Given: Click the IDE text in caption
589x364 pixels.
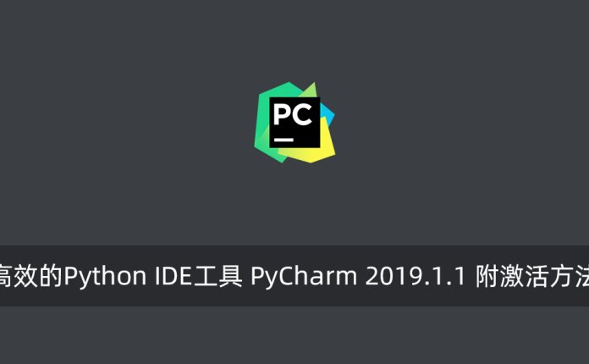Looking at the screenshot, I should pyautogui.click(x=174, y=277).
